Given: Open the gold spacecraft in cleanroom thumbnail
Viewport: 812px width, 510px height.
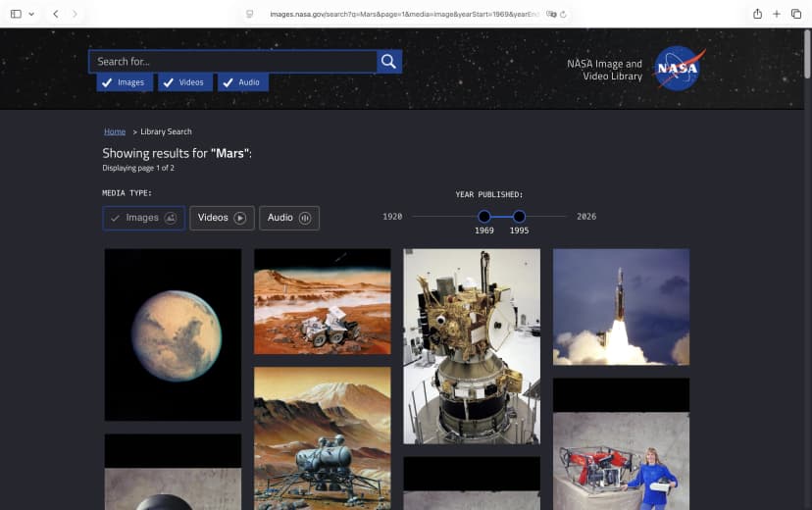Looking at the screenshot, I should point(472,346).
